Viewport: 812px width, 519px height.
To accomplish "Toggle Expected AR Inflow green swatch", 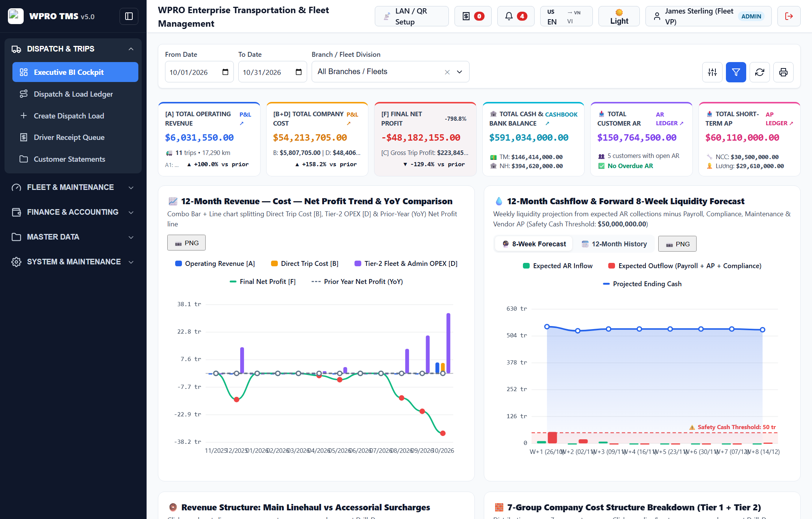I will [x=526, y=266].
